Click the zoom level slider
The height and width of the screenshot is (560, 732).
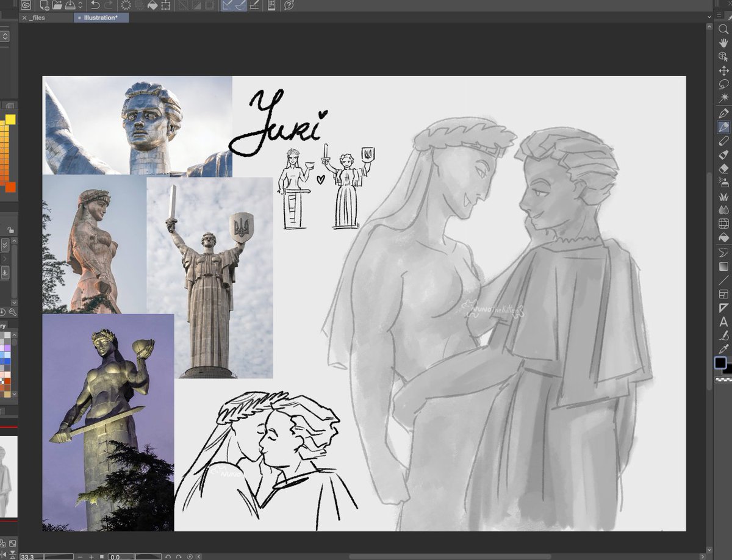click(59, 556)
